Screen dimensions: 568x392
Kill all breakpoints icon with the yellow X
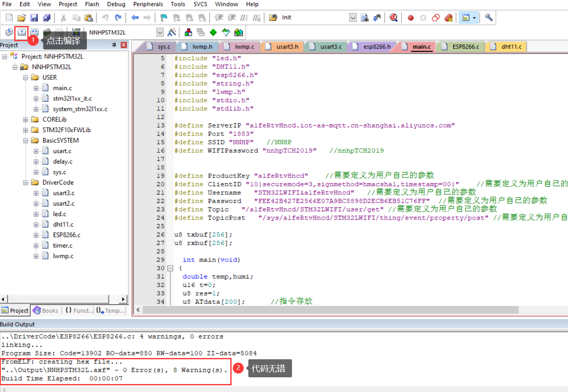(x=448, y=18)
